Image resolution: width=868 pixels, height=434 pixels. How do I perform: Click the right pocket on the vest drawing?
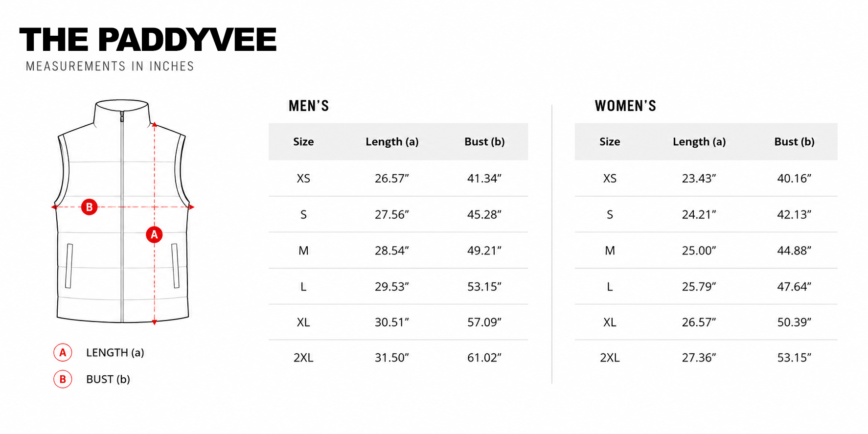(175, 266)
